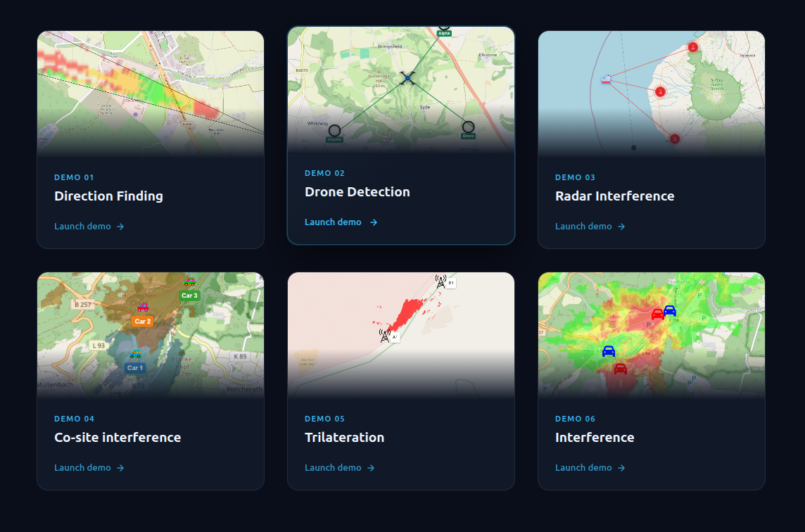This screenshot has width=805, height=532.
Task: Click the ship icon in the Radar Interference map
Action: [606, 80]
